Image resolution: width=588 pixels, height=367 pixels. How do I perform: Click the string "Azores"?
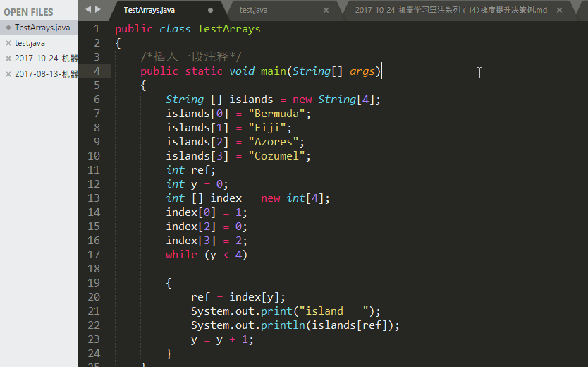[x=274, y=142]
